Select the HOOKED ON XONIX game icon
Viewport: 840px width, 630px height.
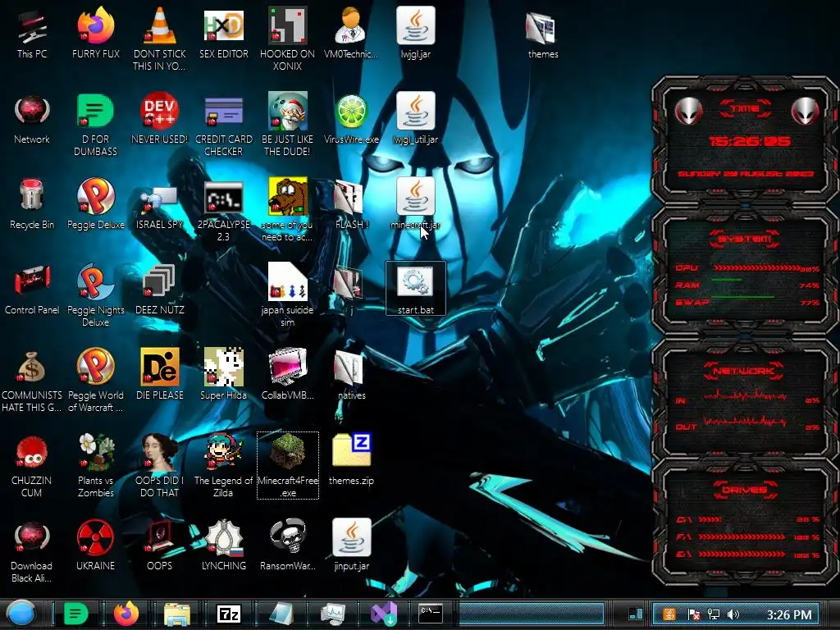(287, 25)
